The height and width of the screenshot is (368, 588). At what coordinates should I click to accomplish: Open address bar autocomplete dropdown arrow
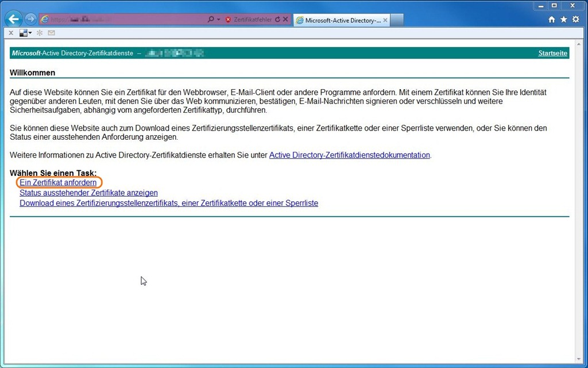[218, 20]
